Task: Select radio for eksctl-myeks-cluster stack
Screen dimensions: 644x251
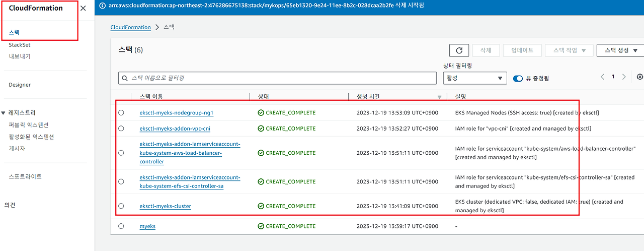Action: [121, 206]
